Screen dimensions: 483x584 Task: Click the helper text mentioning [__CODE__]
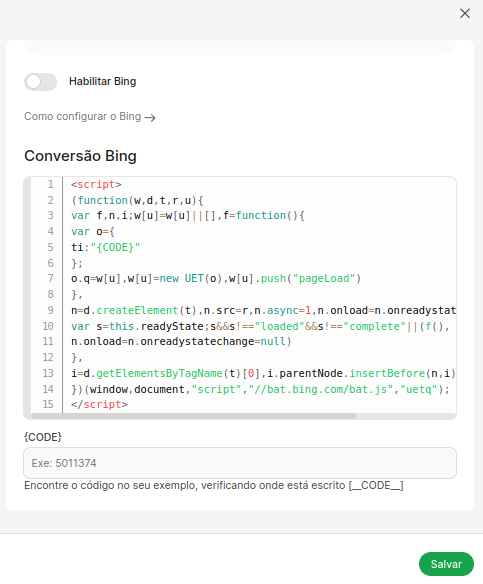(x=214, y=486)
